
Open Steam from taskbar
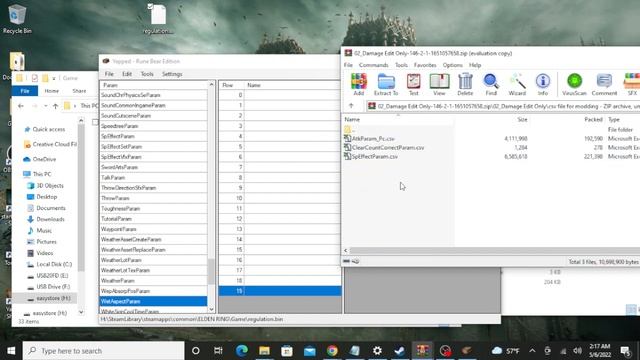(400, 351)
